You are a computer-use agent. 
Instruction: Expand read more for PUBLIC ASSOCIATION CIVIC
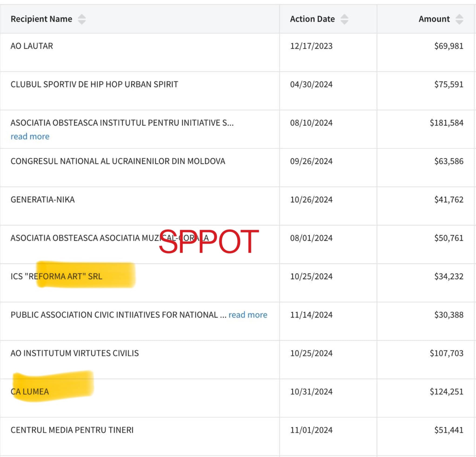click(x=248, y=315)
